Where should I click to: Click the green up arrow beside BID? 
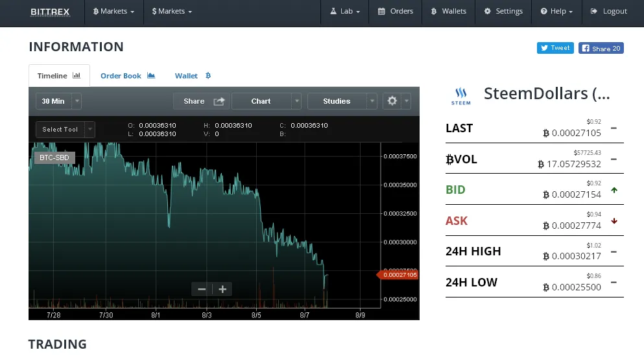614,190
